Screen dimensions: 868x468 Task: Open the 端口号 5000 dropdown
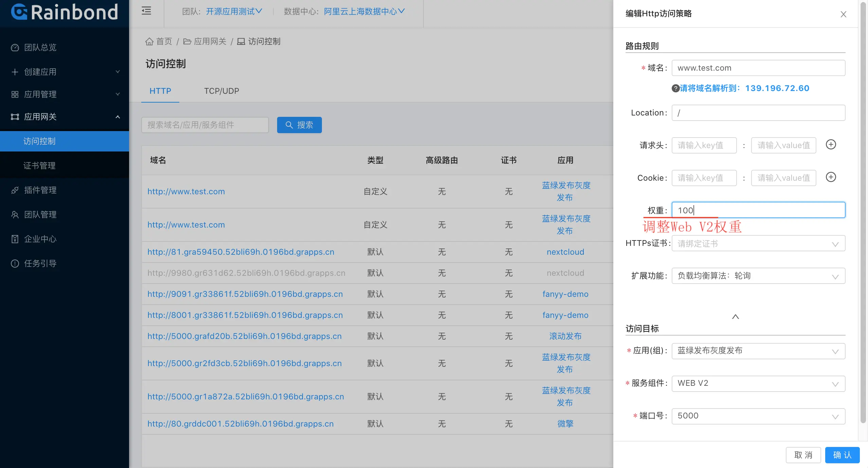[758, 416]
